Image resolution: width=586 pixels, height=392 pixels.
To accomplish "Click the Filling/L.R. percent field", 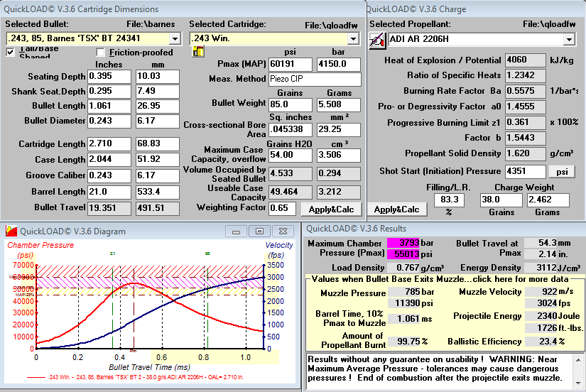I will point(449,200).
